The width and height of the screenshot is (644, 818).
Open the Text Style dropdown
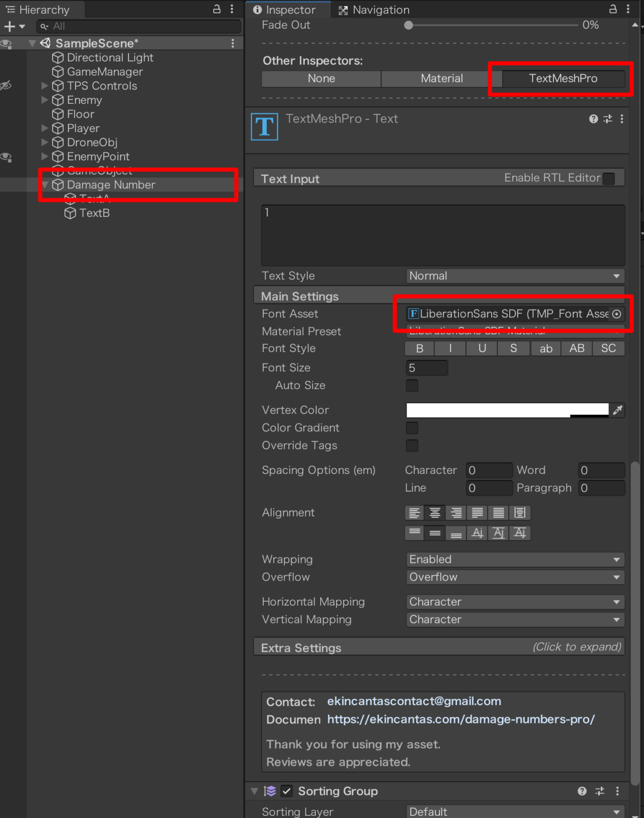point(515,275)
